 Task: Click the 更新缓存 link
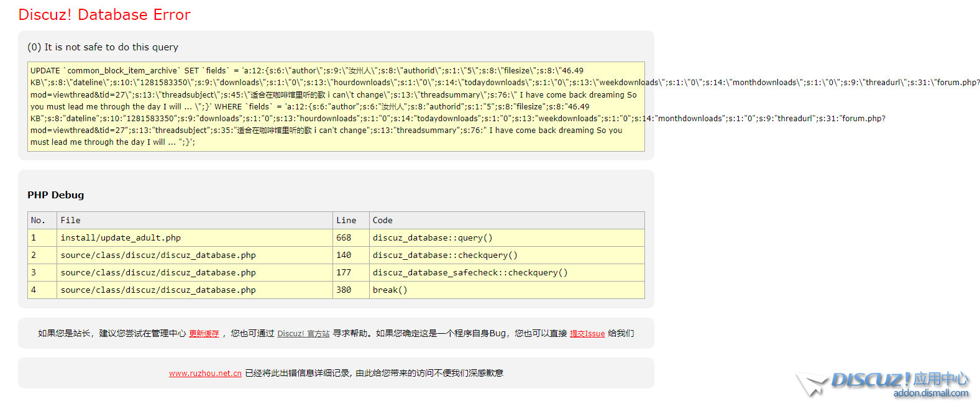point(204,334)
